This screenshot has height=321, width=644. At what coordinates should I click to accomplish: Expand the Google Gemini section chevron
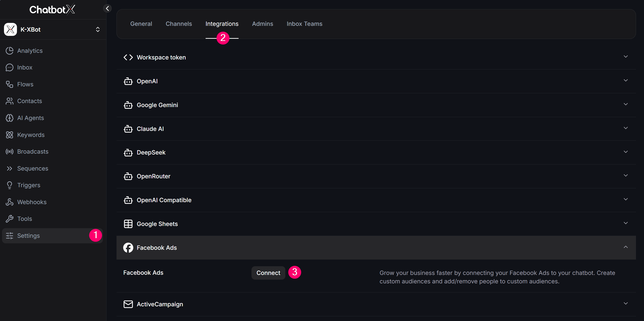coord(626,104)
